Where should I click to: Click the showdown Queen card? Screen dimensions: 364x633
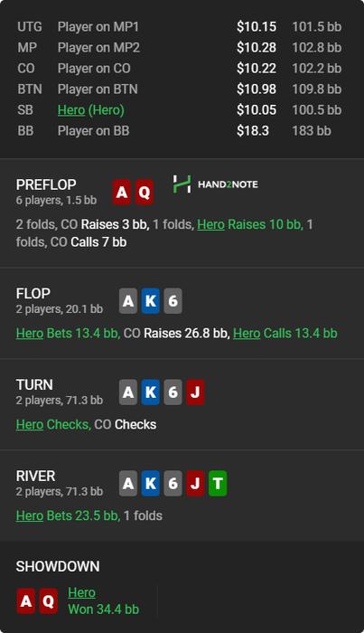coord(49,601)
